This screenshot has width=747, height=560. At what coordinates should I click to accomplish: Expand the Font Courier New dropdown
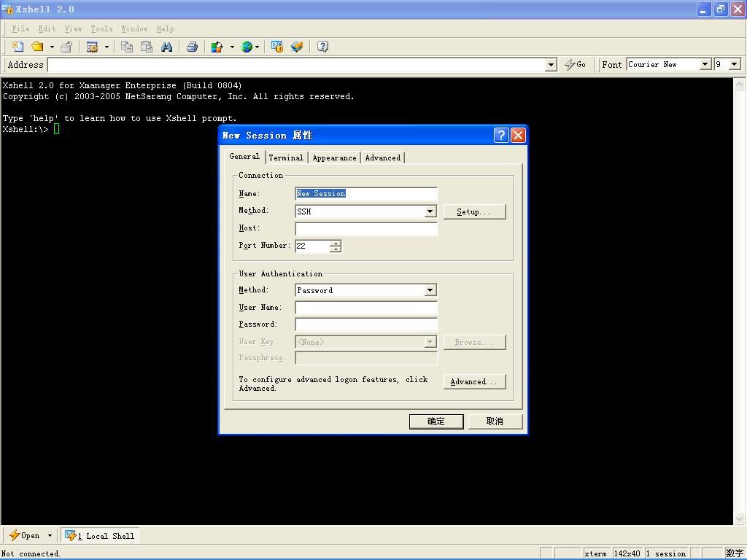[x=705, y=64]
